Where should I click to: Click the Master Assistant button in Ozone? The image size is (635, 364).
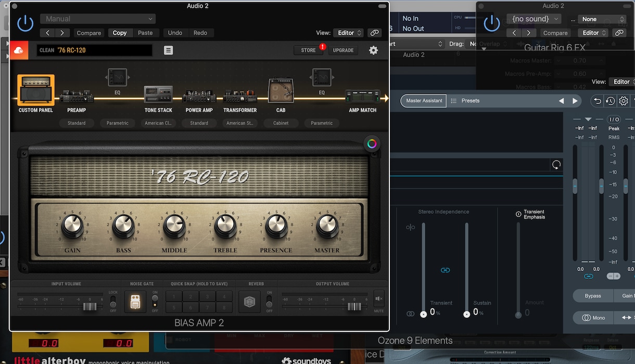(x=423, y=101)
